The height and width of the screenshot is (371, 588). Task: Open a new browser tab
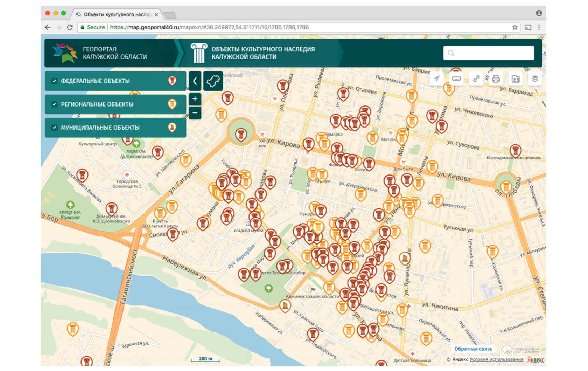(170, 15)
